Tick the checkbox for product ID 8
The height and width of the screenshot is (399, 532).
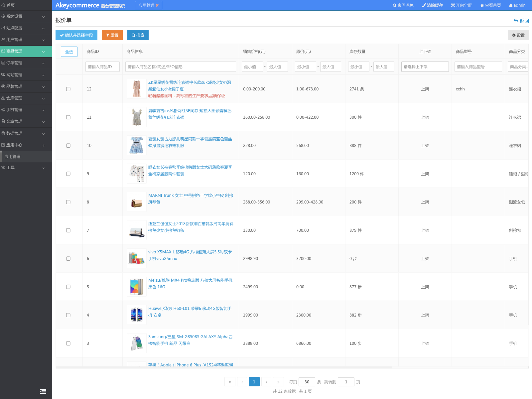(x=68, y=202)
